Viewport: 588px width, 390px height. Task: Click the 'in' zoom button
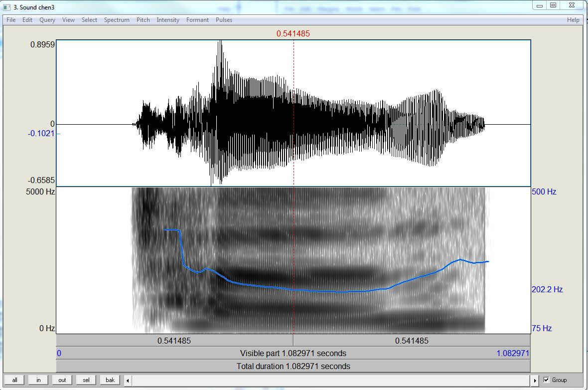pos(38,380)
